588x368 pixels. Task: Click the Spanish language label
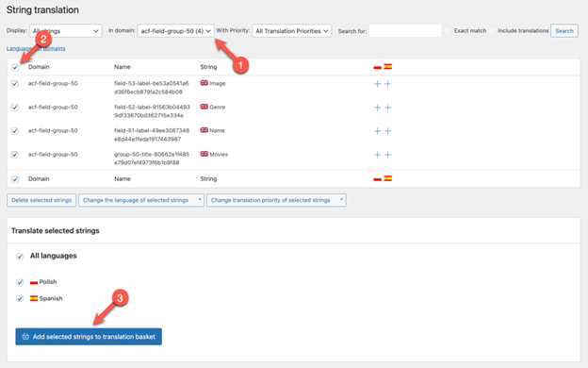tap(51, 298)
